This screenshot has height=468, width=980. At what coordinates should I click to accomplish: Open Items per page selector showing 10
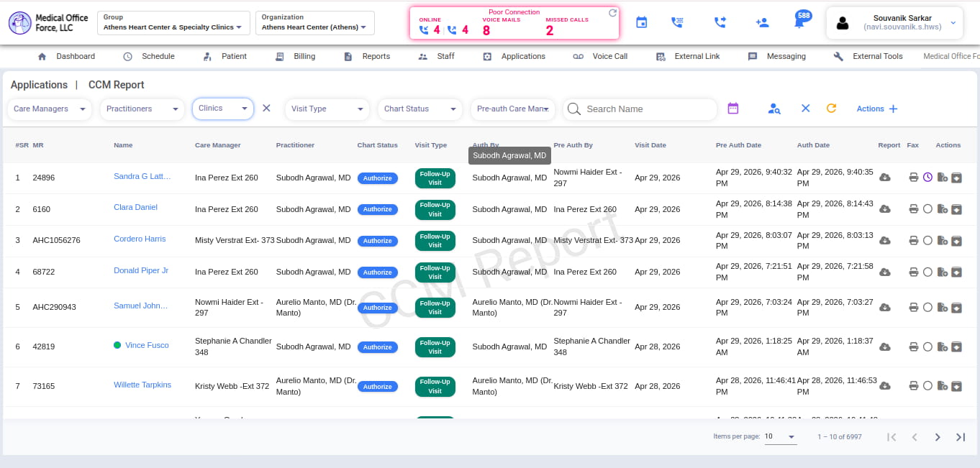[x=780, y=436]
